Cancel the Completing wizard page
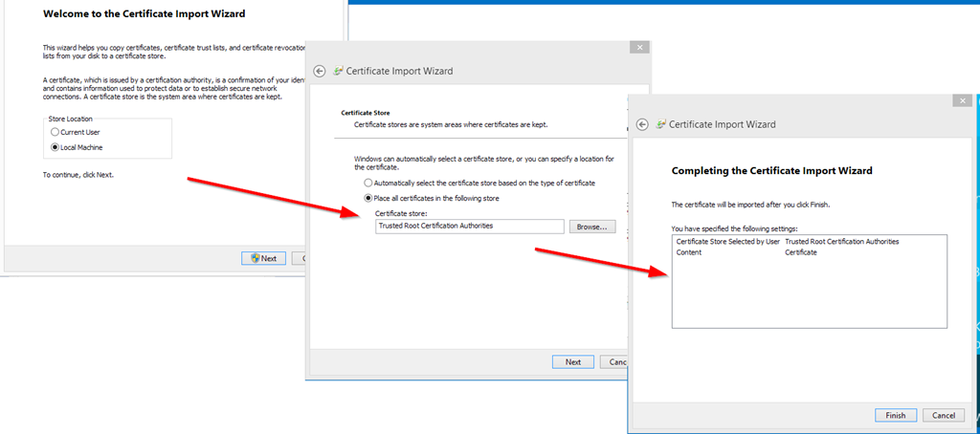This screenshot has height=434, width=980. pyautogui.click(x=943, y=415)
